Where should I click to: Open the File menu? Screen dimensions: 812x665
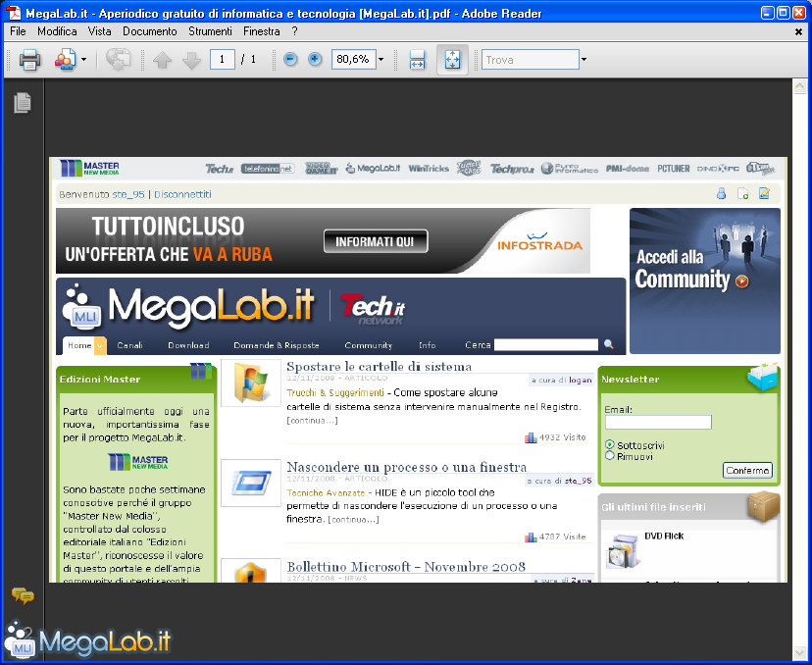coord(18,31)
